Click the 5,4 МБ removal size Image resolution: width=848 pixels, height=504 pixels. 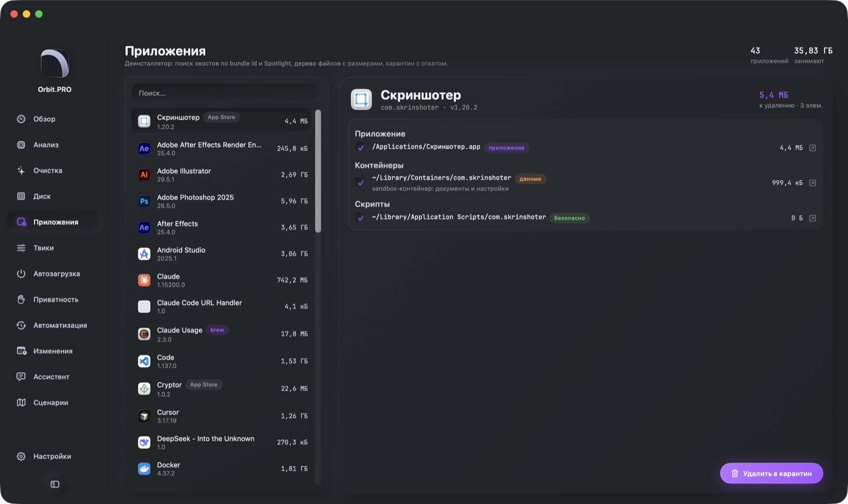[774, 95]
